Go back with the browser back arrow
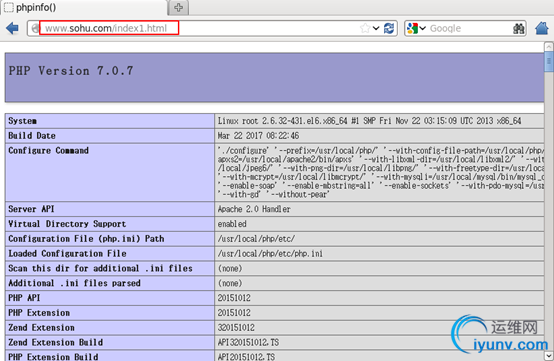554x361 pixels. click(x=12, y=28)
